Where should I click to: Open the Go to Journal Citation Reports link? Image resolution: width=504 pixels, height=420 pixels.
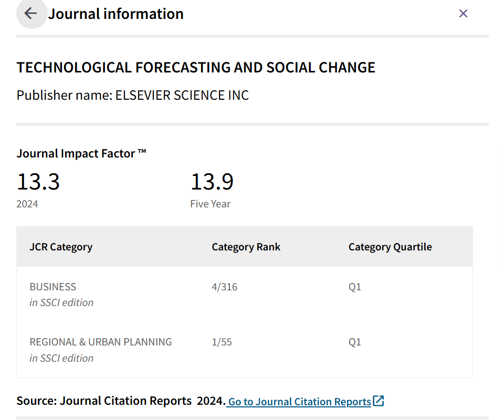(x=299, y=402)
